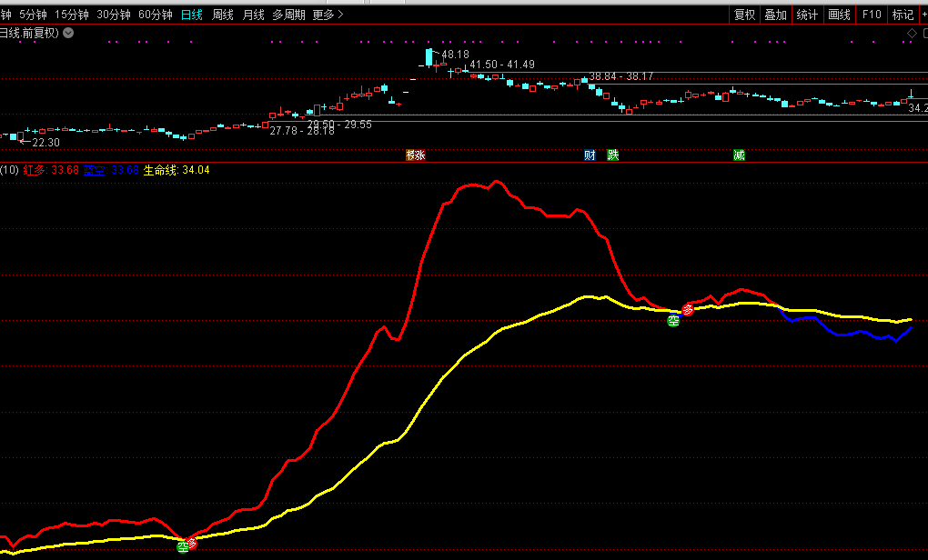Open the 日线 前复权 dropdown arrow
This screenshot has width=928, height=560.
(69, 33)
